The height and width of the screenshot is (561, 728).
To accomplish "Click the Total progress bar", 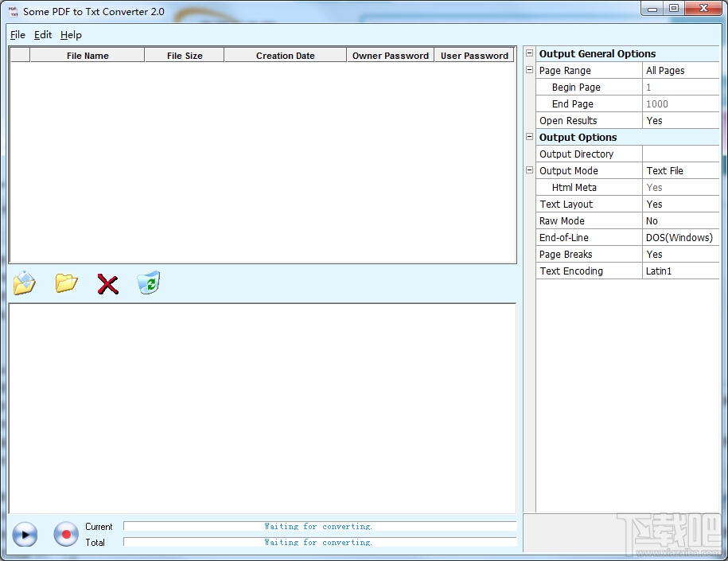I will point(320,542).
